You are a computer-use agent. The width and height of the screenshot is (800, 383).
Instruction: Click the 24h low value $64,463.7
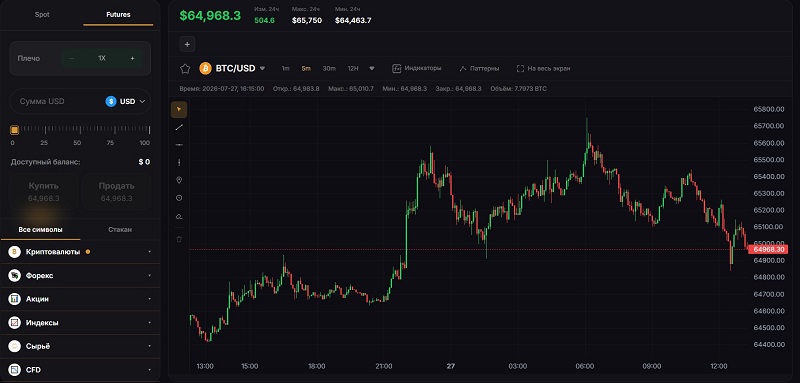[x=353, y=21]
